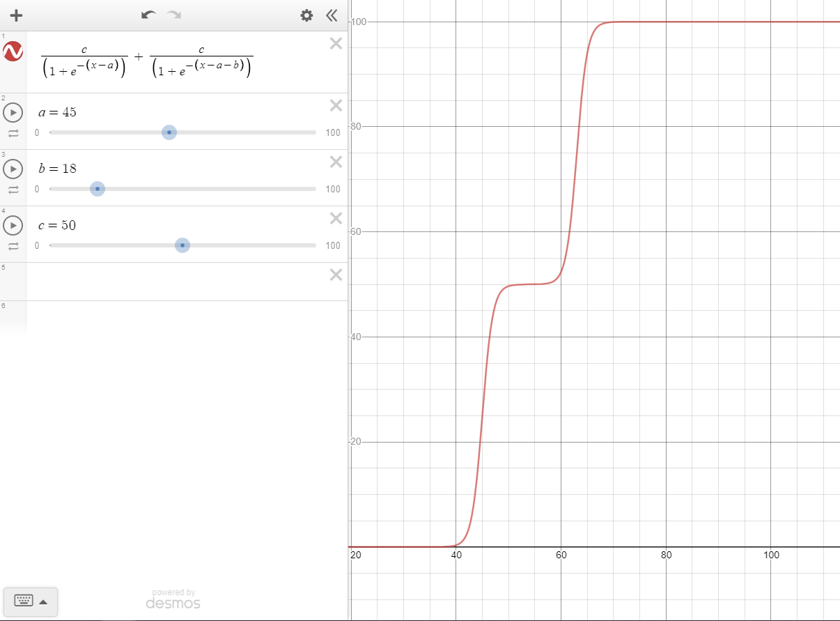Click the Add Item plus icon
Screen dimensions: 840x621
click(x=16, y=15)
